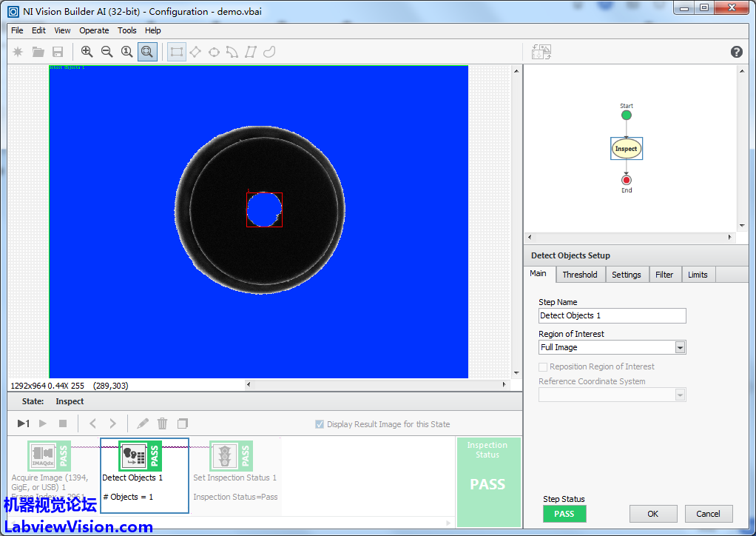This screenshot has height=536, width=756.
Task: Select the Annulus ROI tool
Action: pos(232,52)
